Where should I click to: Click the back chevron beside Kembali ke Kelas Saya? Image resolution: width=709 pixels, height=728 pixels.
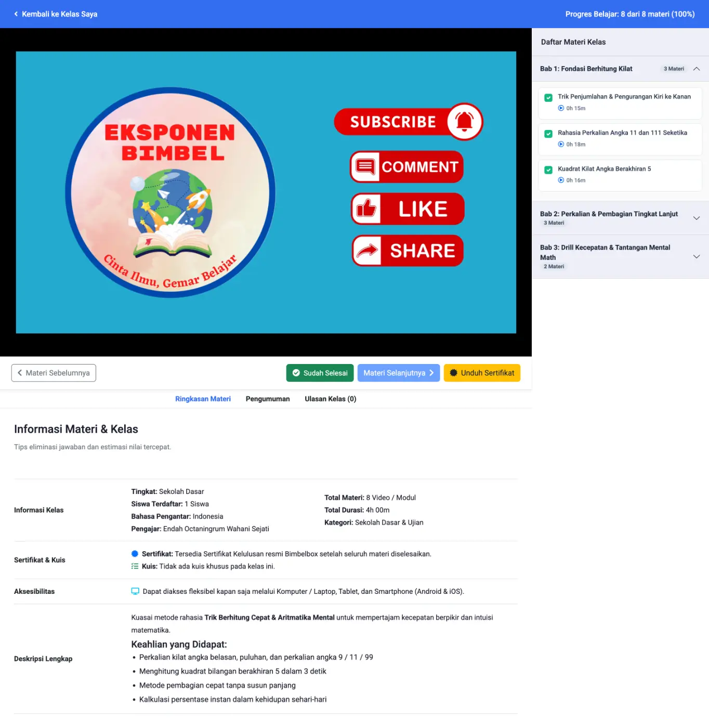coord(16,14)
